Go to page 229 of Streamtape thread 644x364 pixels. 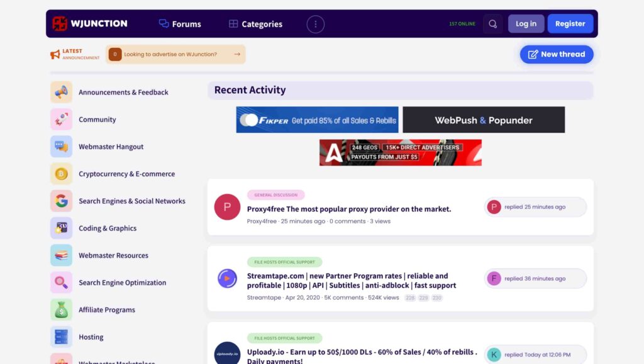pyautogui.click(x=423, y=298)
